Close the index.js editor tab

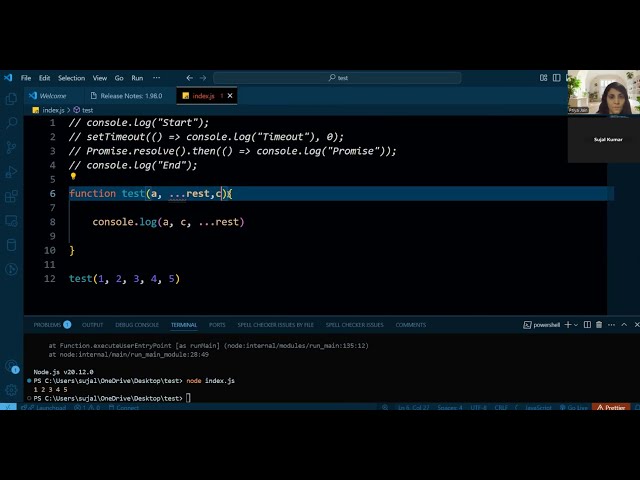point(230,96)
